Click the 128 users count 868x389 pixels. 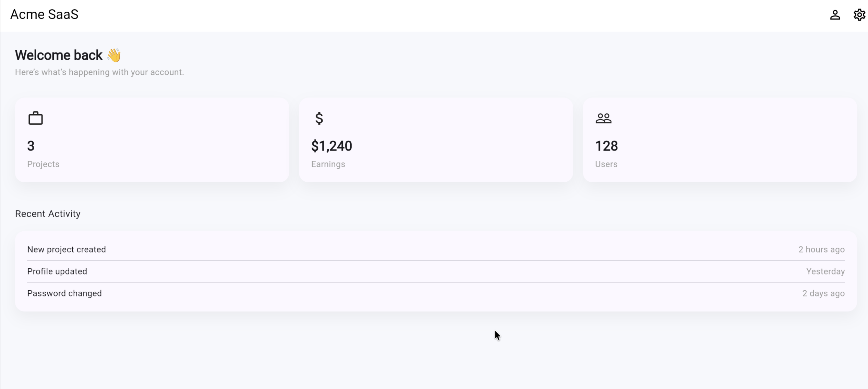click(x=606, y=146)
